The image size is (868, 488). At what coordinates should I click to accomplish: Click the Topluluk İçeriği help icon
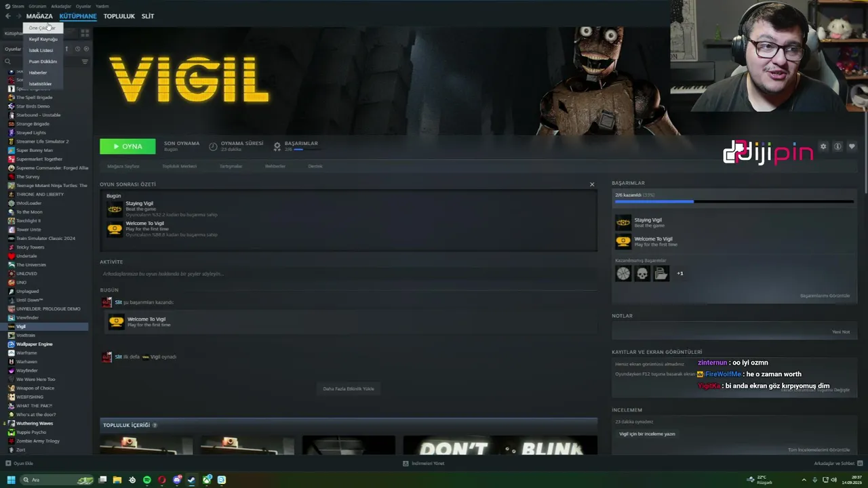click(155, 425)
